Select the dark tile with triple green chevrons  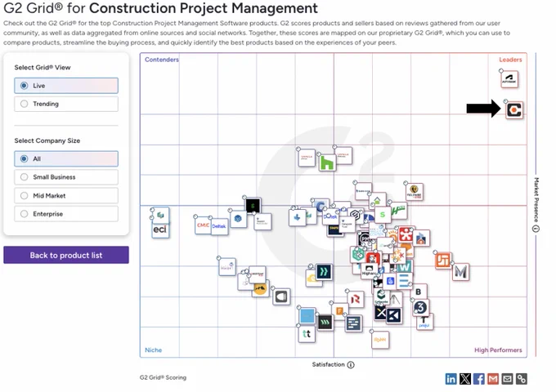(x=325, y=323)
